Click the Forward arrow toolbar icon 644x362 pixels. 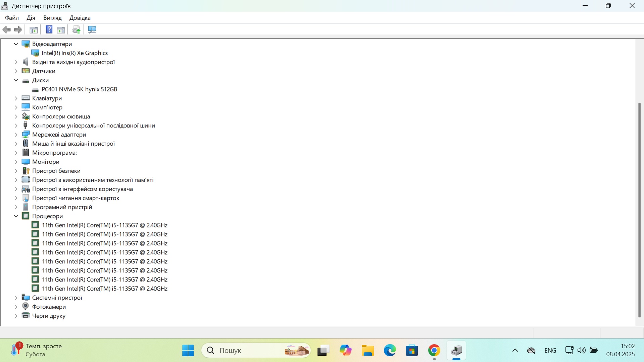click(x=18, y=30)
